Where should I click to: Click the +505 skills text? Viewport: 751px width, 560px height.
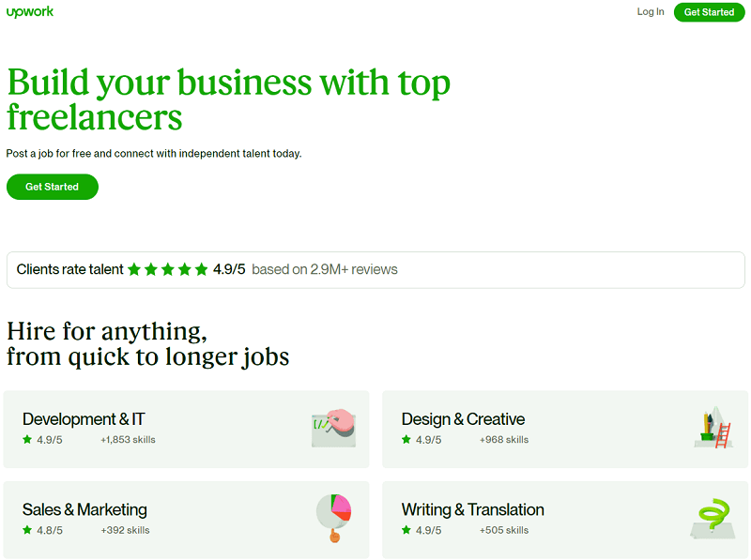tap(504, 530)
